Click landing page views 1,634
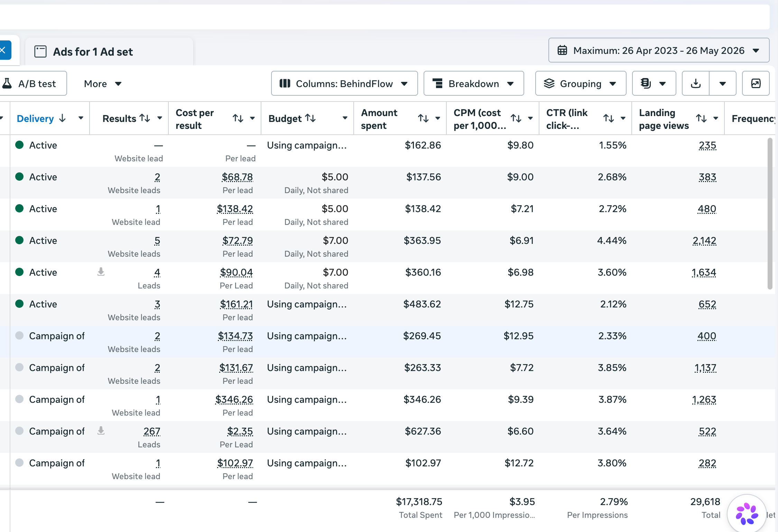This screenshot has height=532, width=778. (x=704, y=273)
